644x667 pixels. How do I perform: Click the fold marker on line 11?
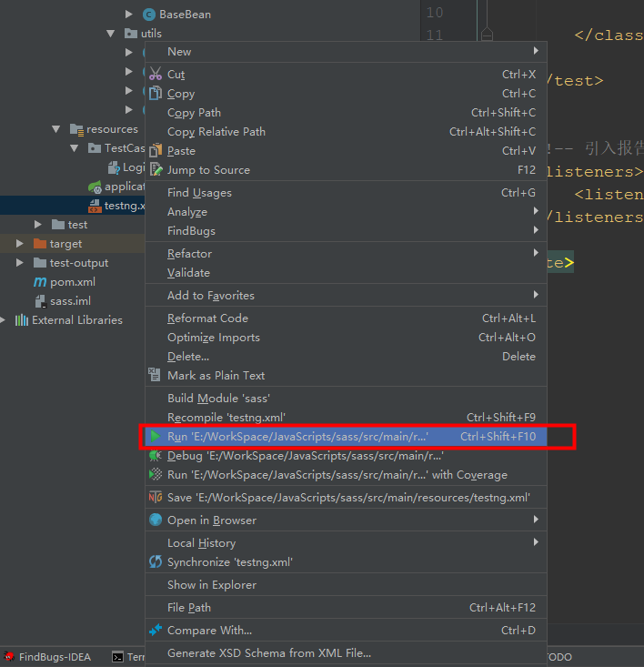(487, 34)
